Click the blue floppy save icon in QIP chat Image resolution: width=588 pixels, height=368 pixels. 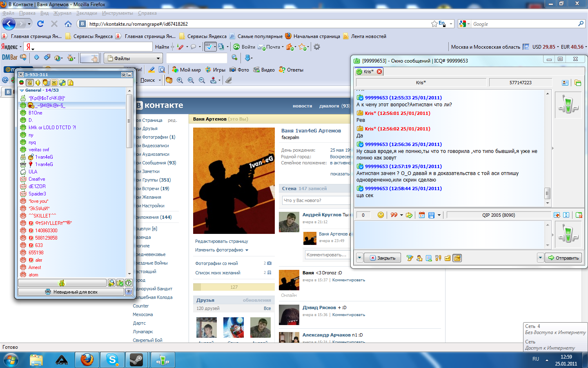[x=431, y=215]
